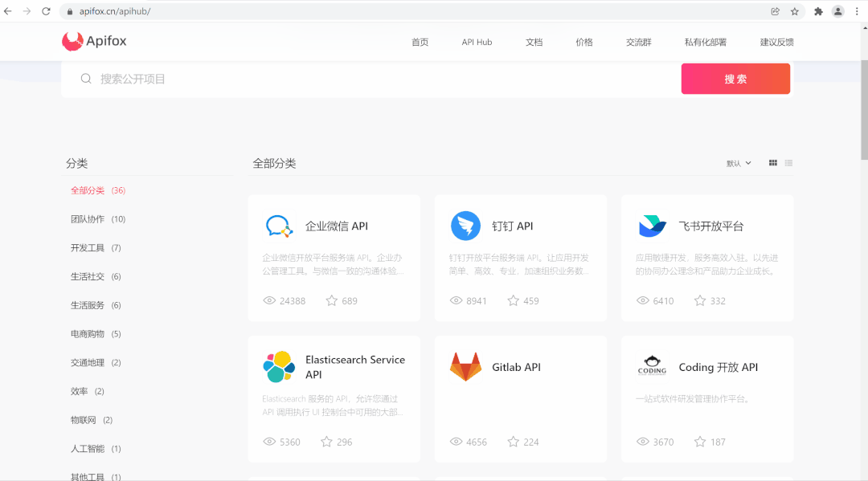
Task: Open 建议反馈 nav item
Action: tap(776, 42)
